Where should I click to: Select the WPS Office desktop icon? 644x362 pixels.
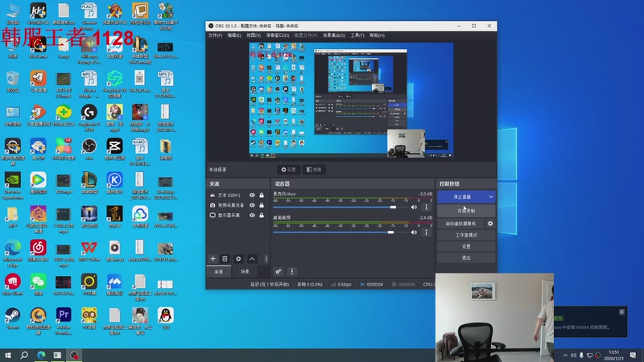click(x=89, y=250)
